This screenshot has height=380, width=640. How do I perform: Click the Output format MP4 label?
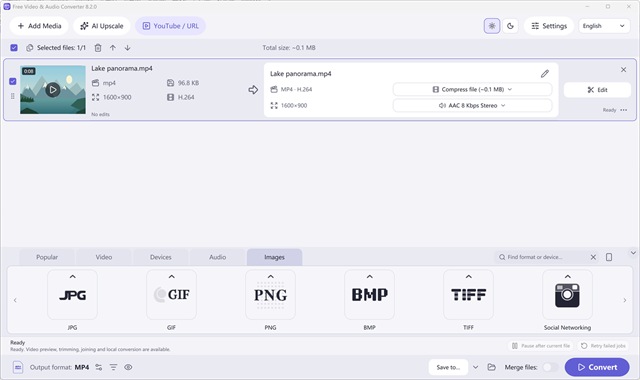(59, 367)
